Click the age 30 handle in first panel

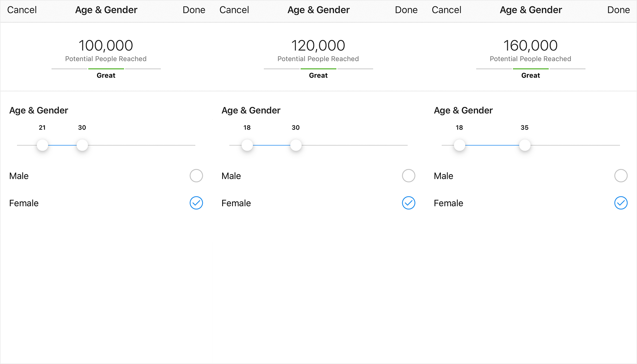coord(82,145)
